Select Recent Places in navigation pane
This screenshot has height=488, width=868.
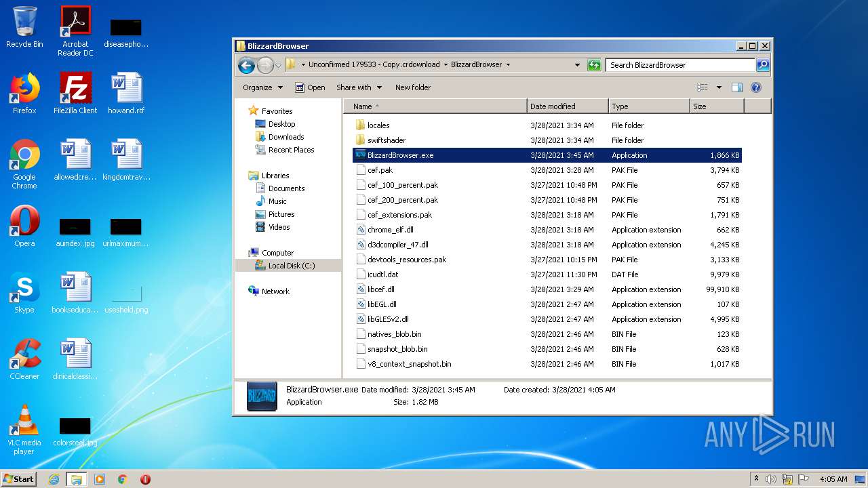(x=291, y=150)
